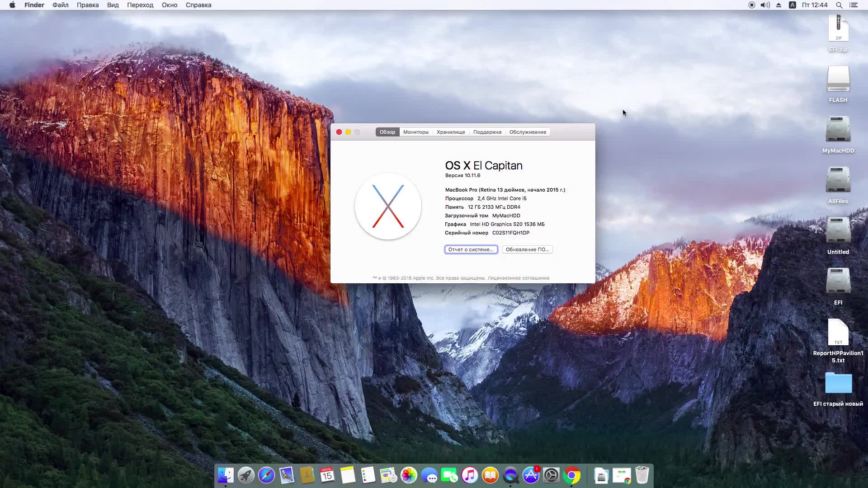Open Notes yellow notepad in Dock

[x=348, y=475]
